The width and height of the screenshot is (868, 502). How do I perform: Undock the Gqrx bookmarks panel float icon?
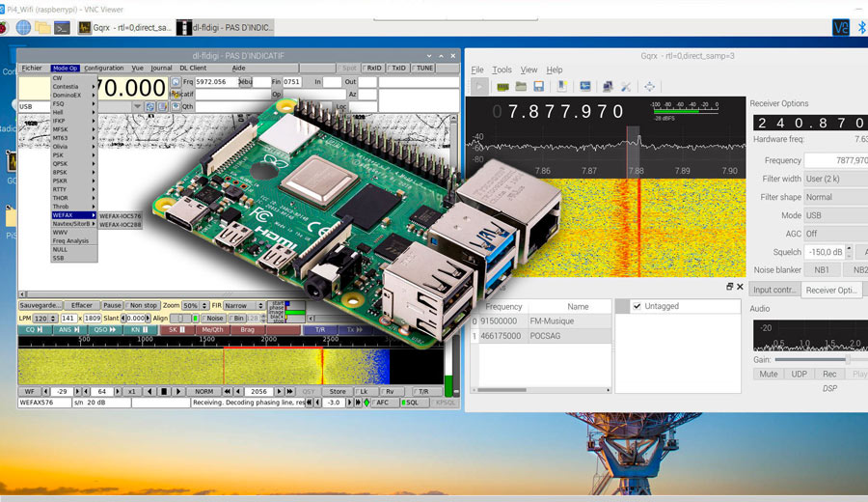click(730, 287)
